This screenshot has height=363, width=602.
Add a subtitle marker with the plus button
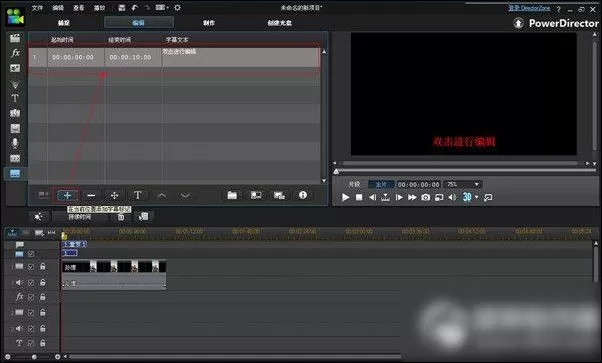pyautogui.click(x=67, y=196)
